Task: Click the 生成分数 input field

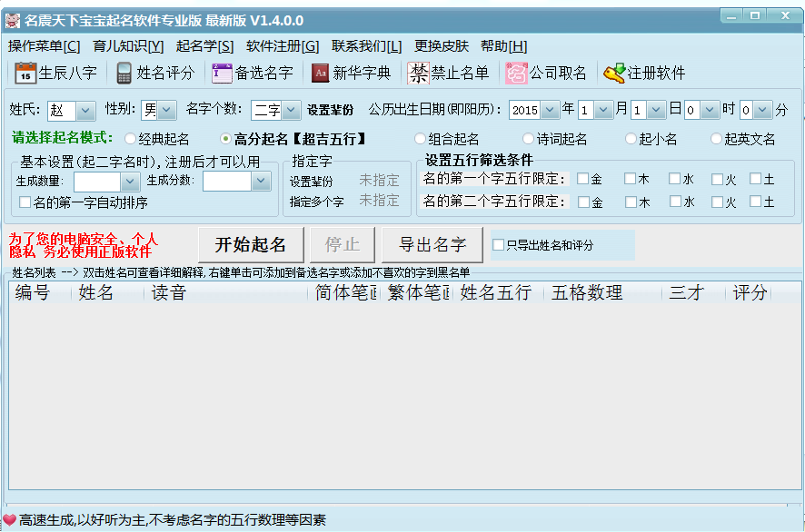Action: (227, 181)
